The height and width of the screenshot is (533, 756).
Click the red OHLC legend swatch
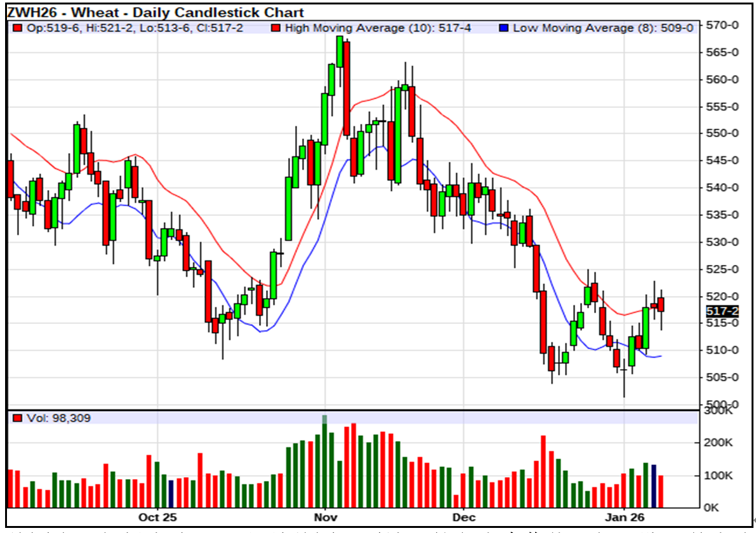17,28
